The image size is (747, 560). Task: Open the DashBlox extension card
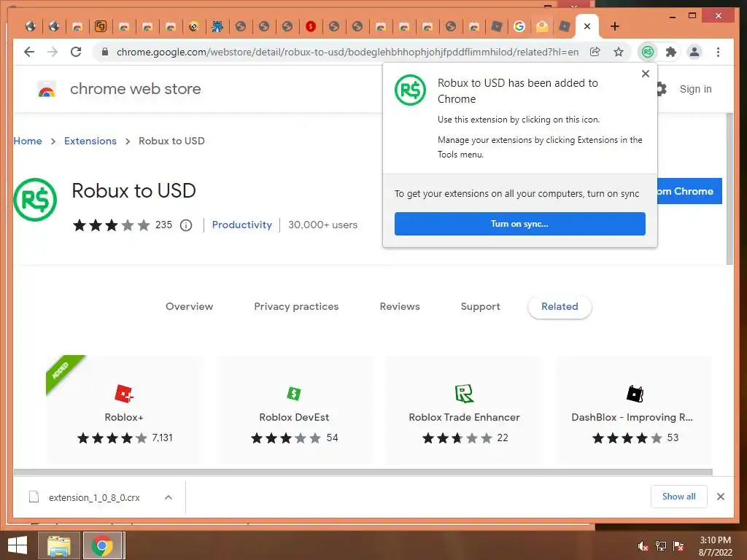tap(634, 410)
